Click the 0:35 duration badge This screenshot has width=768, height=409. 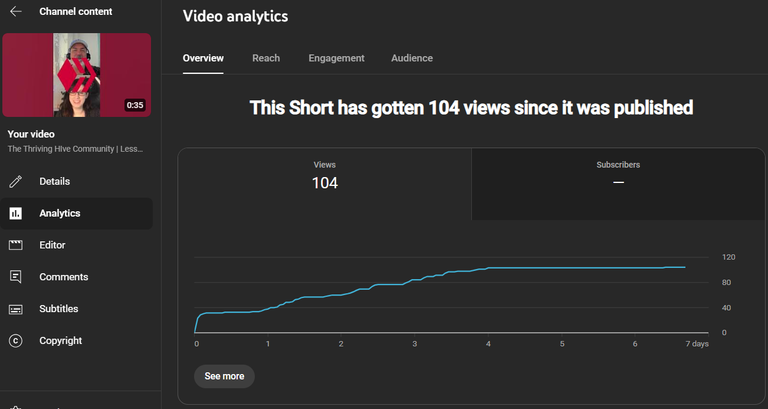coord(135,105)
